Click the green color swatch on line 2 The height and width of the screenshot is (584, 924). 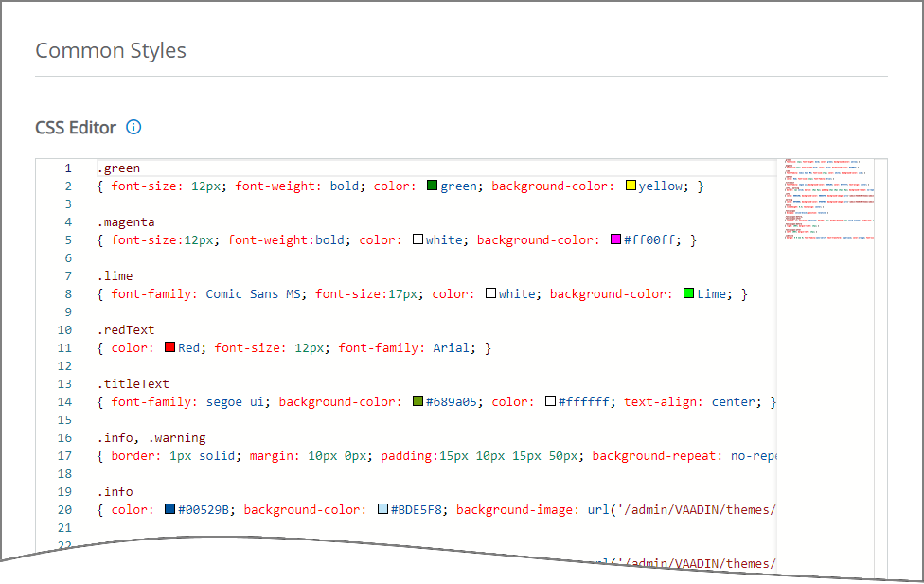click(432, 186)
